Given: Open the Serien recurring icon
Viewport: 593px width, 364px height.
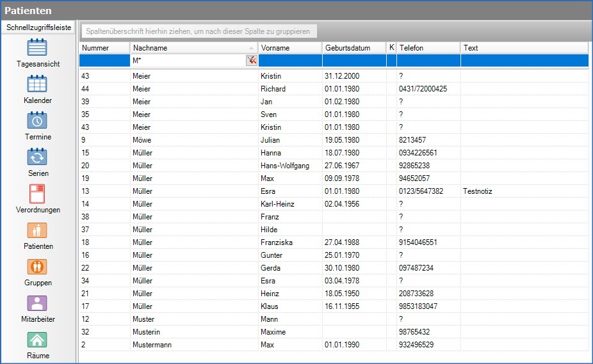Looking at the screenshot, I should (38, 157).
